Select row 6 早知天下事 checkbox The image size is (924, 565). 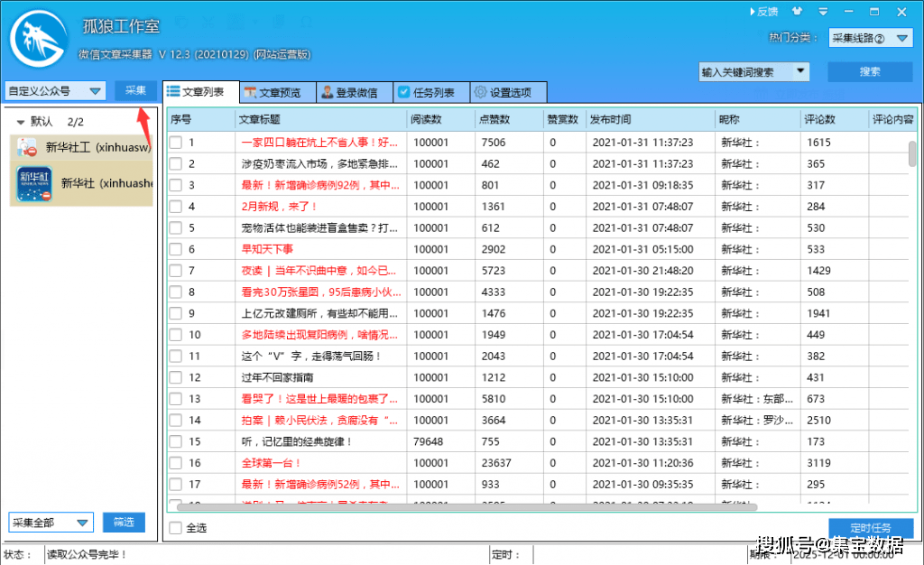[x=176, y=249]
